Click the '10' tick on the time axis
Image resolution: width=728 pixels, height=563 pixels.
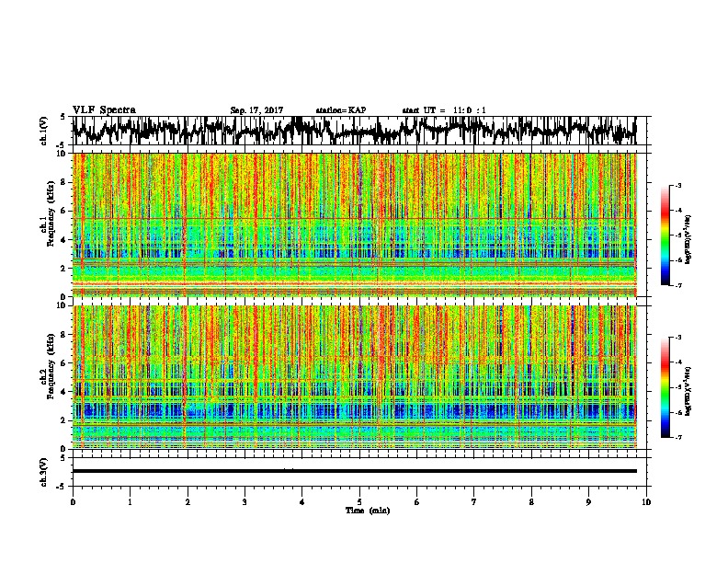point(646,501)
